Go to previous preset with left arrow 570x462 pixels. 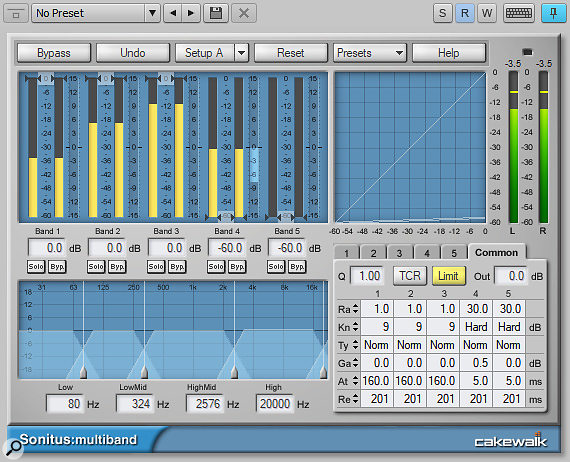(173, 13)
